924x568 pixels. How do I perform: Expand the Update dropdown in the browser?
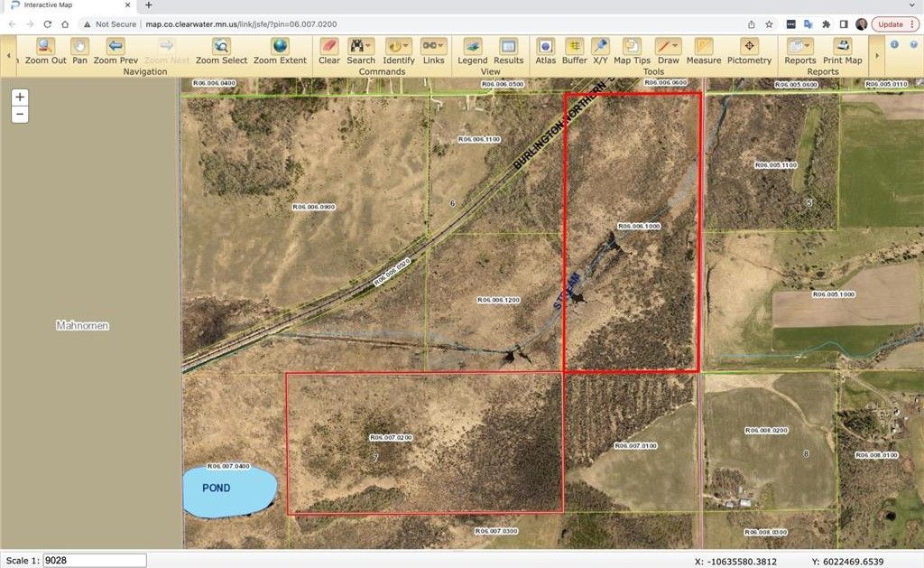pos(894,24)
